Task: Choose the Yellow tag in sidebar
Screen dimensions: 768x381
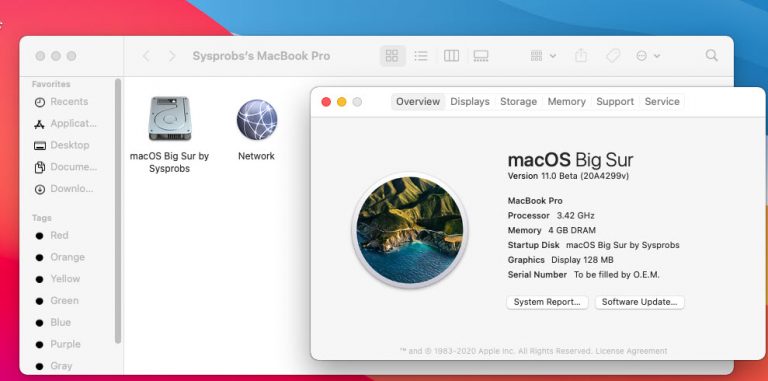Action: (58, 279)
